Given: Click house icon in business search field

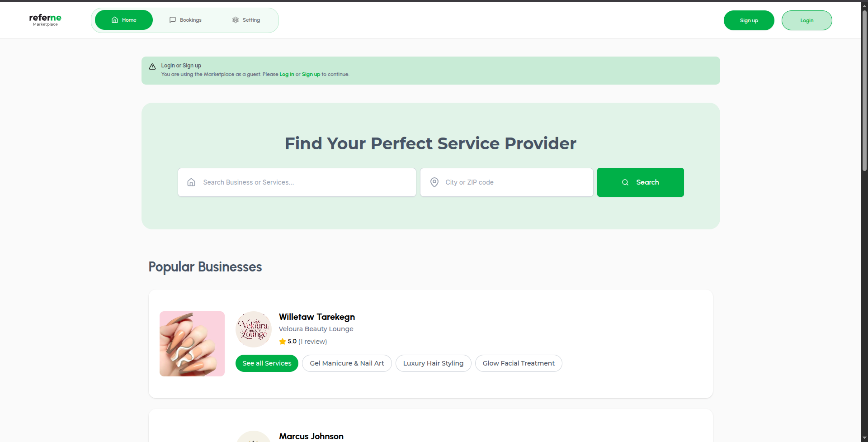Looking at the screenshot, I should 191,182.
